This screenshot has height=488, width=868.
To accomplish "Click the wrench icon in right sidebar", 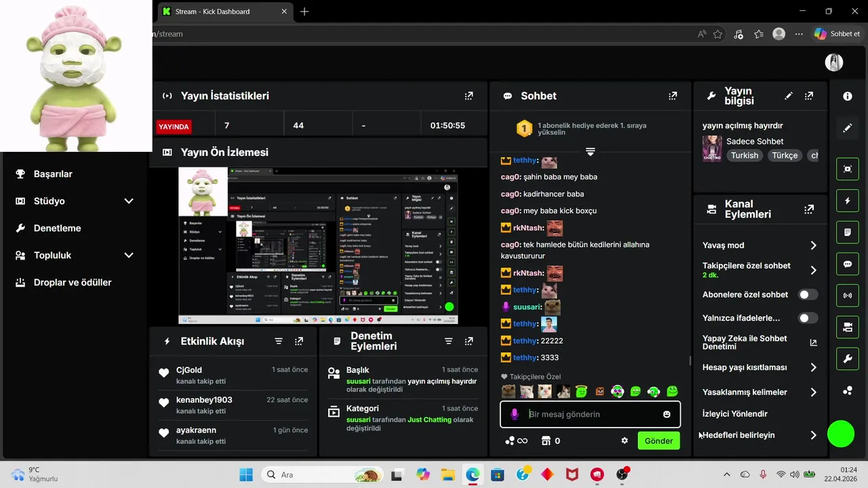I will coord(848,359).
